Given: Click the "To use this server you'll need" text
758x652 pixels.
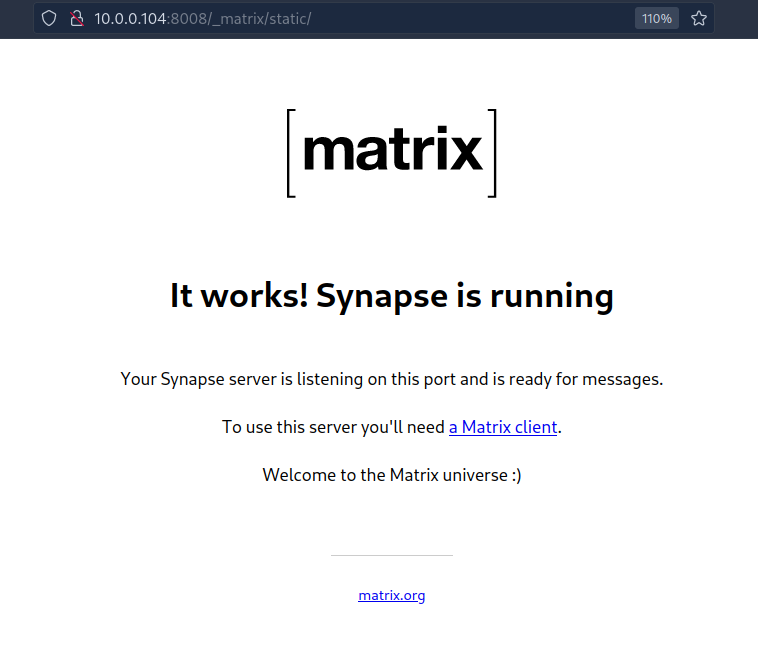Looking at the screenshot, I should 333,427.
